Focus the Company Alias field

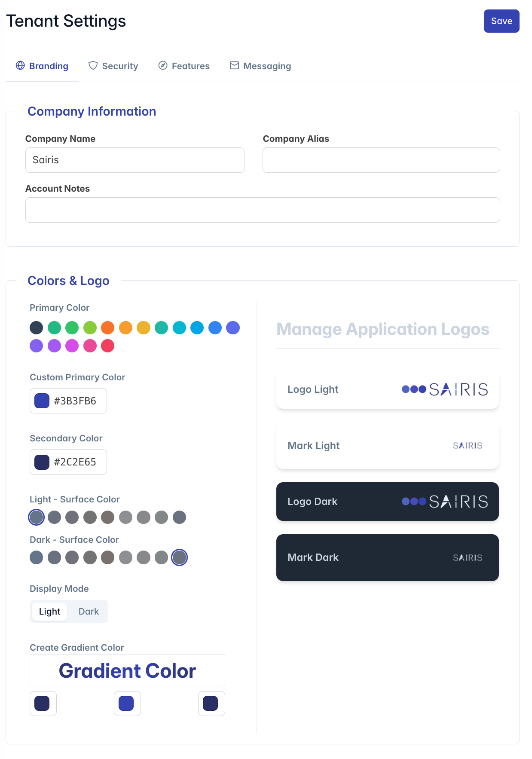click(381, 160)
